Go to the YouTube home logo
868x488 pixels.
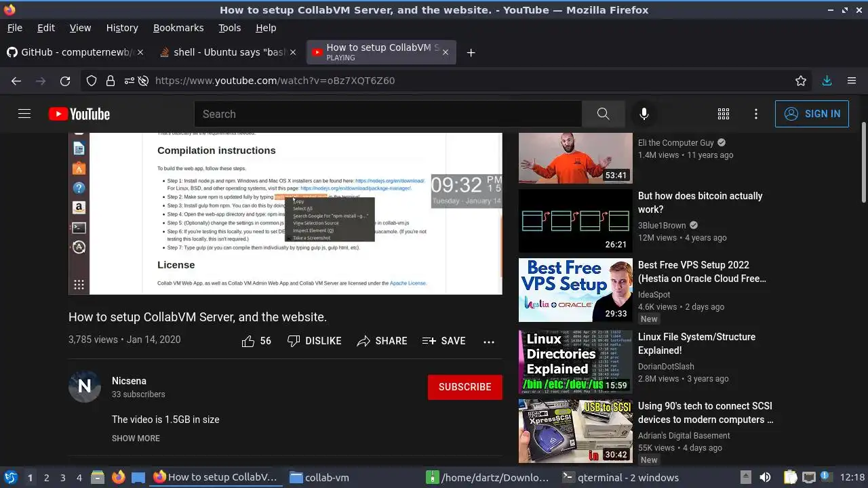[x=79, y=114]
